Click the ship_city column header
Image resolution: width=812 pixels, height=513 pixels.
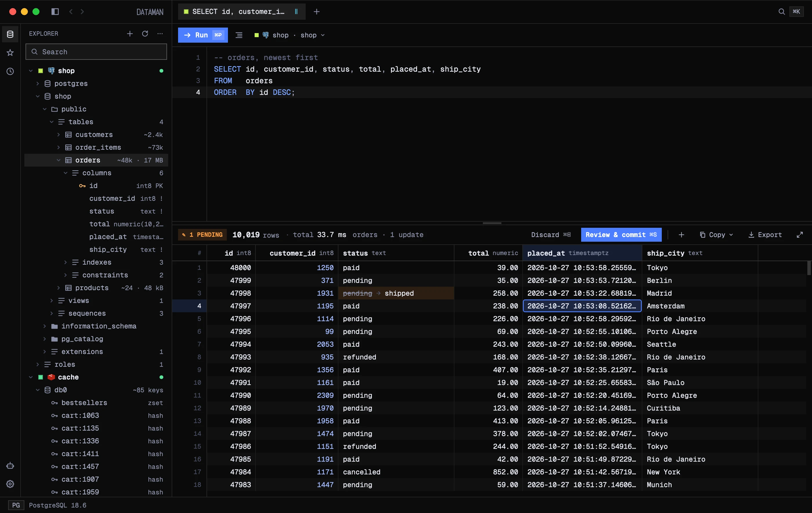tap(700, 253)
